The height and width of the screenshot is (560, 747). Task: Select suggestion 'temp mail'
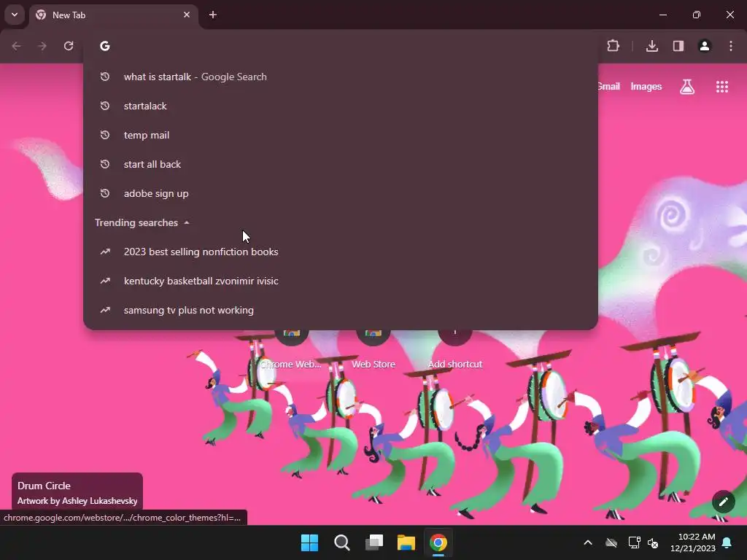[341, 135]
